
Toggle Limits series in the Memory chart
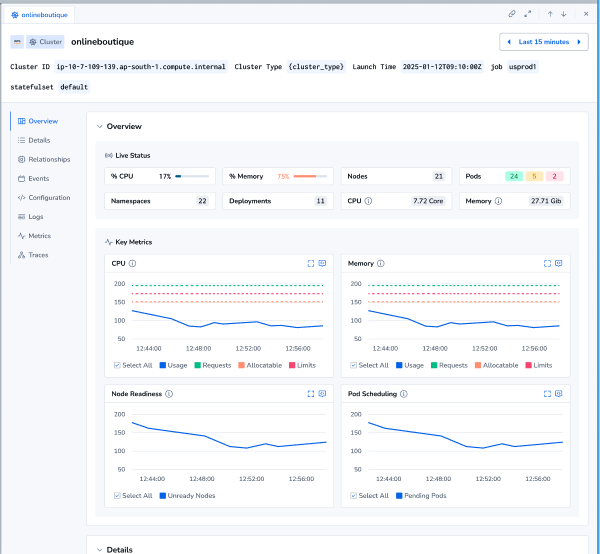(539, 365)
